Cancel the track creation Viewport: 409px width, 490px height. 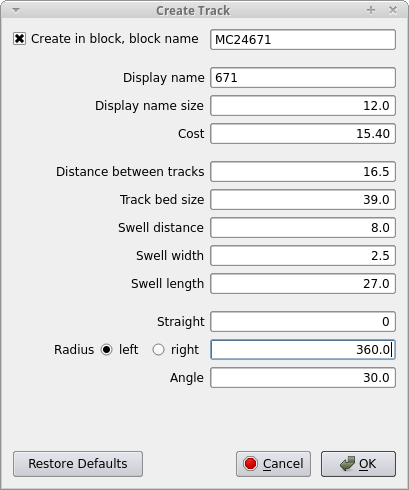(x=273, y=464)
